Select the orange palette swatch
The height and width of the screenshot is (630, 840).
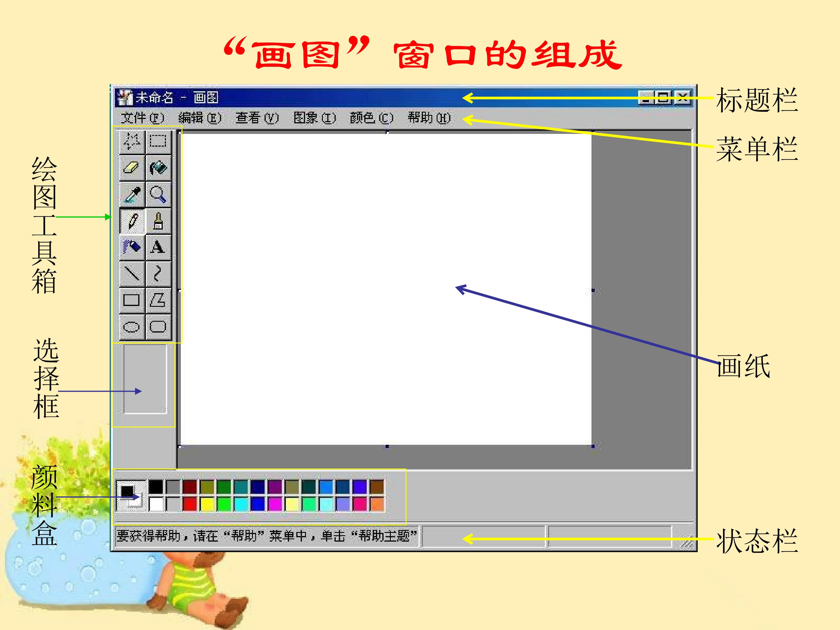point(377,504)
